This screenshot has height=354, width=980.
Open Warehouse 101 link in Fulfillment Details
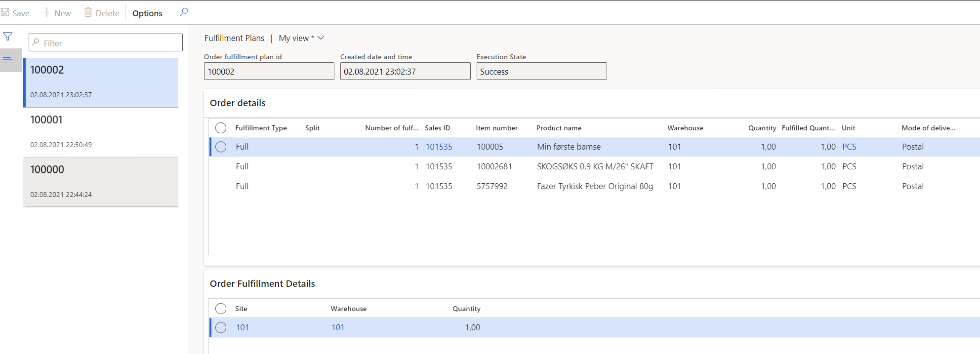[338, 327]
